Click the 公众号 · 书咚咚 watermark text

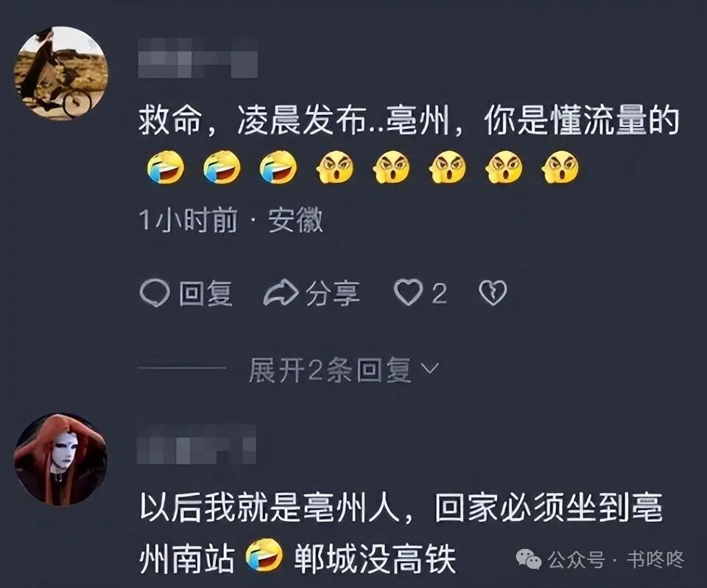(616, 560)
